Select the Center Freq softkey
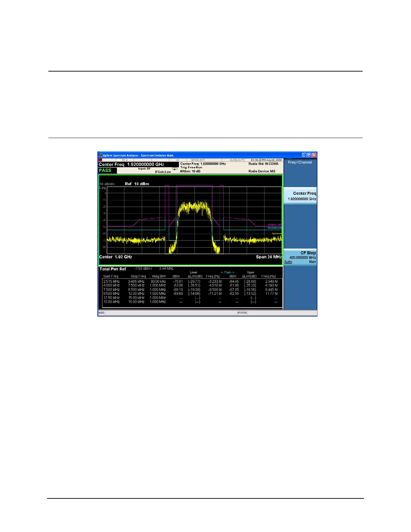Viewport: 411px width, 532px height. (300, 196)
